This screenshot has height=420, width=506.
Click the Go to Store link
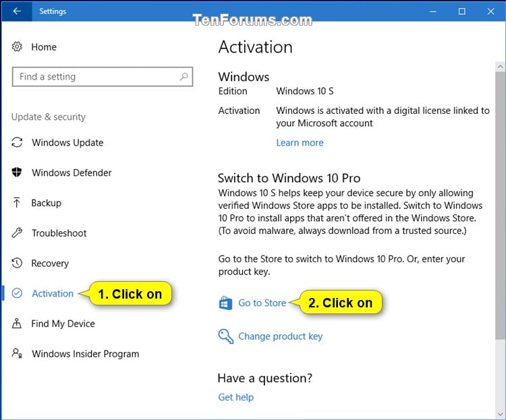coord(262,303)
